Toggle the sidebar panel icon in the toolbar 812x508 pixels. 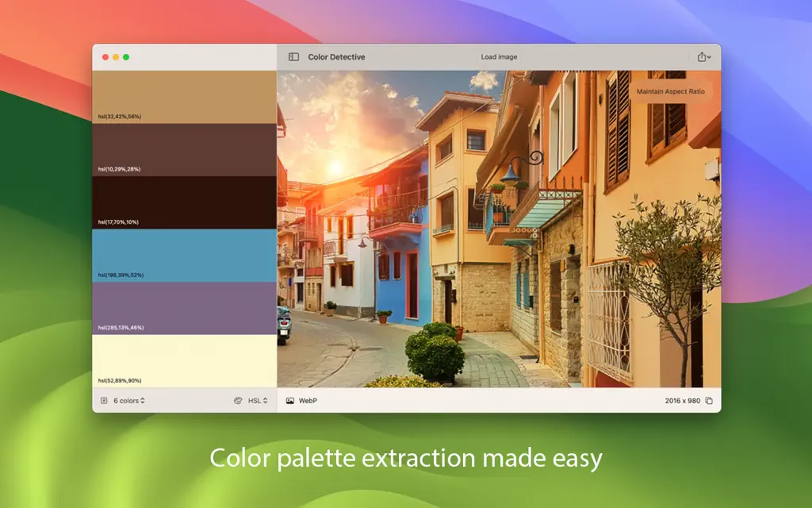(293, 56)
